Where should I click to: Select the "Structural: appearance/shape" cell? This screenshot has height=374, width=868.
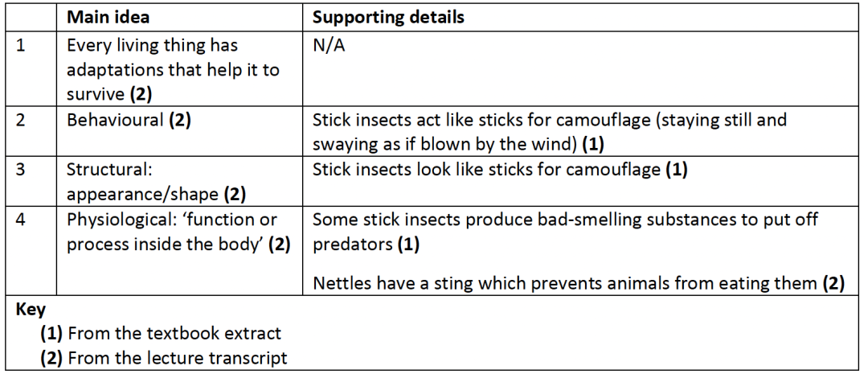click(x=155, y=181)
